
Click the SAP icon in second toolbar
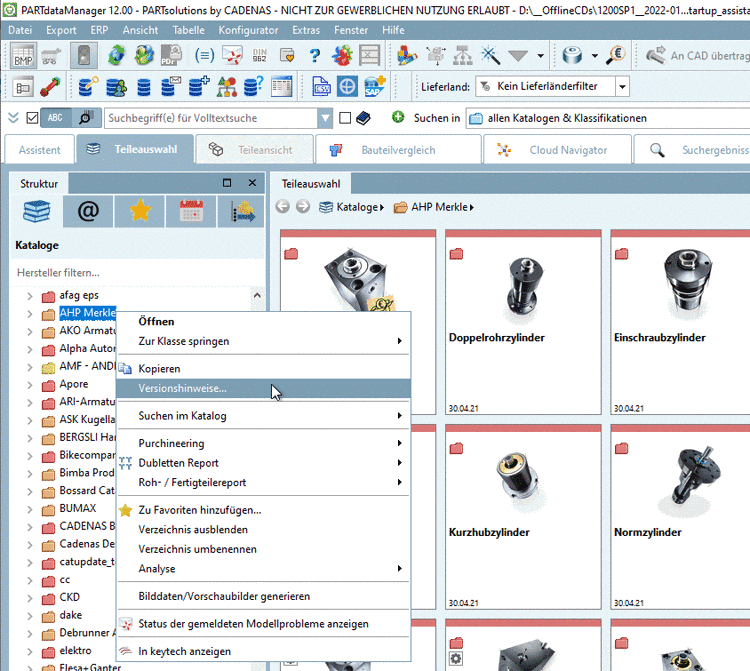pos(374,87)
